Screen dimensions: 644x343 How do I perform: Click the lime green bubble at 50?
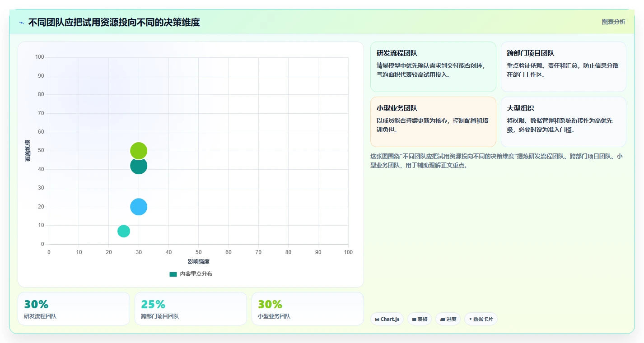coord(139,151)
